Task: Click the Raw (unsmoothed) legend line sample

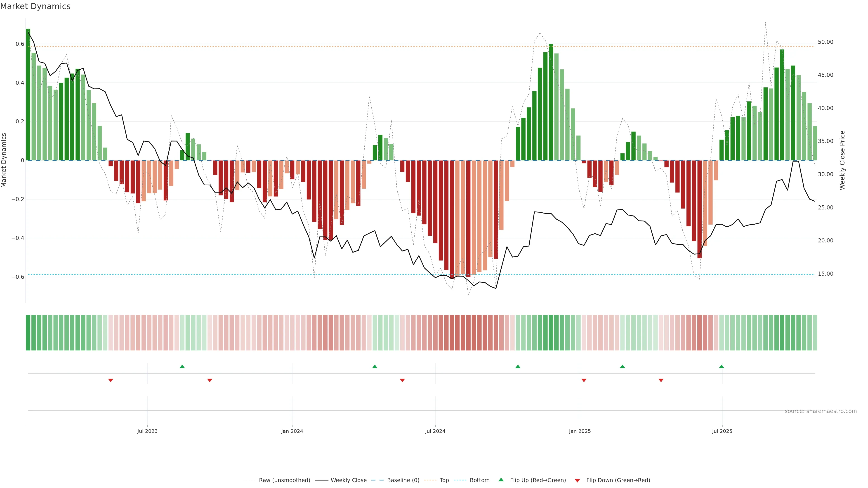Action: pyautogui.click(x=249, y=480)
